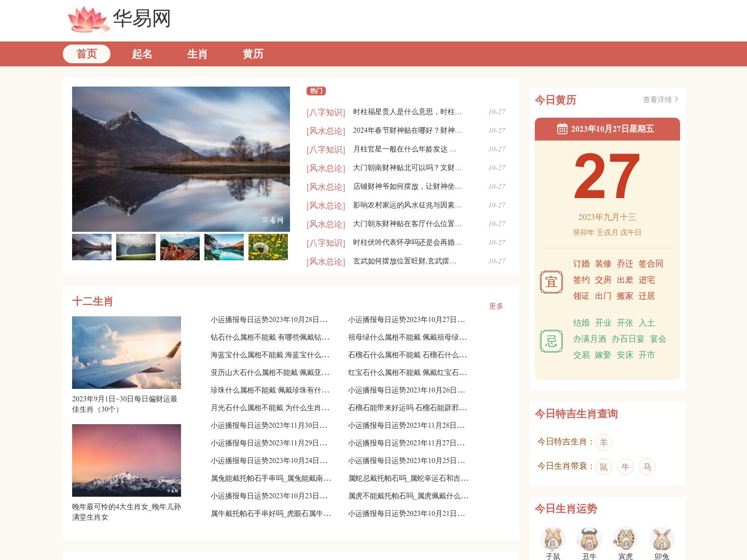Click 更多 in the 十二生肖 section
747x560 pixels.
tap(496, 306)
